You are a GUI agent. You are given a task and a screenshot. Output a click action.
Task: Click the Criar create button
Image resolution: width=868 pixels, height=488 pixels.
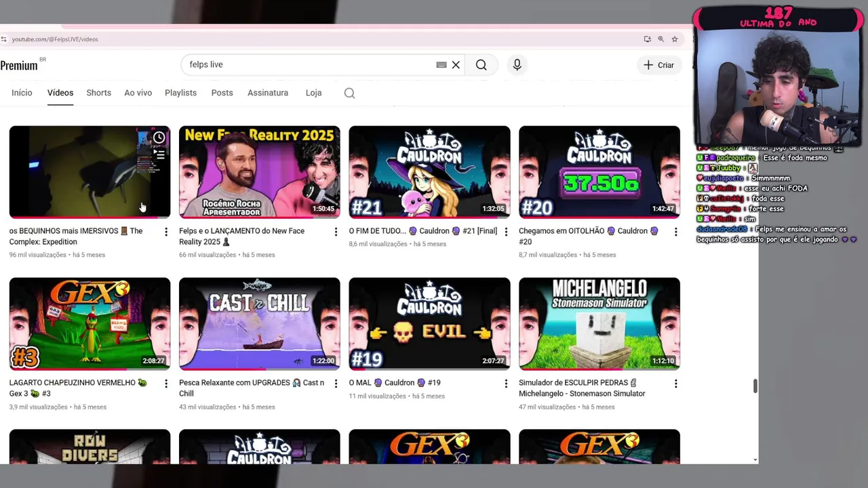[658, 65]
